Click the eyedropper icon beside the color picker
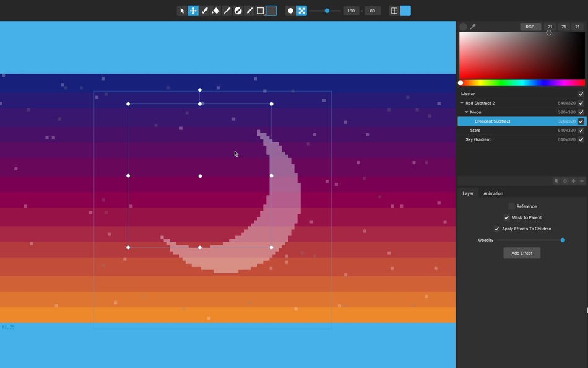 [x=473, y=27]
